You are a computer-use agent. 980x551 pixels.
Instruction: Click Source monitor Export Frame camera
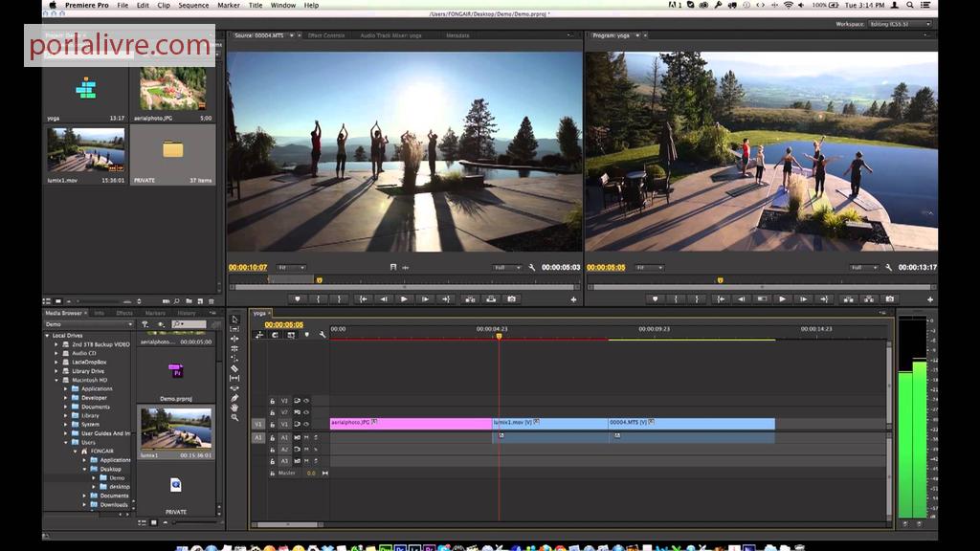[x=512, y=299]
